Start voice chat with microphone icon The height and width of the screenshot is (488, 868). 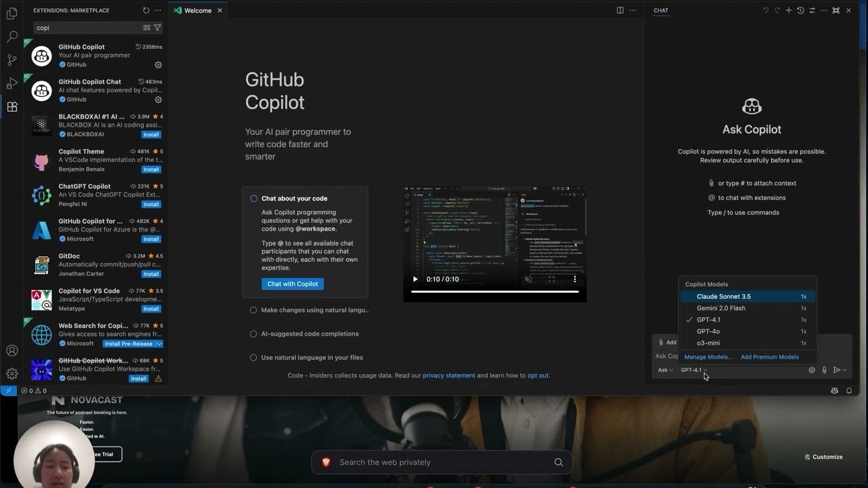[x=825, y=370]
